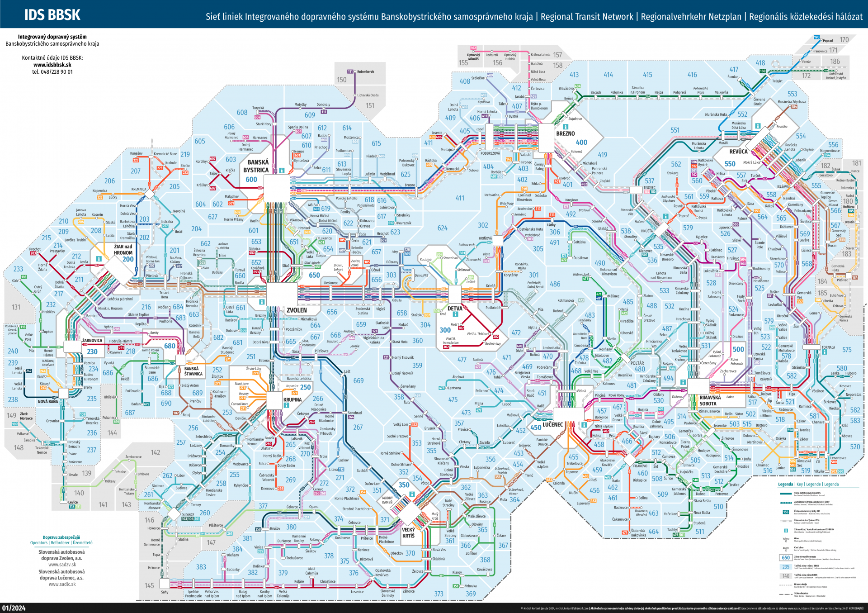Click the IDS BBSK header logo
The image size is (868, 613).
pyautogui.click(x=52, y=15)
